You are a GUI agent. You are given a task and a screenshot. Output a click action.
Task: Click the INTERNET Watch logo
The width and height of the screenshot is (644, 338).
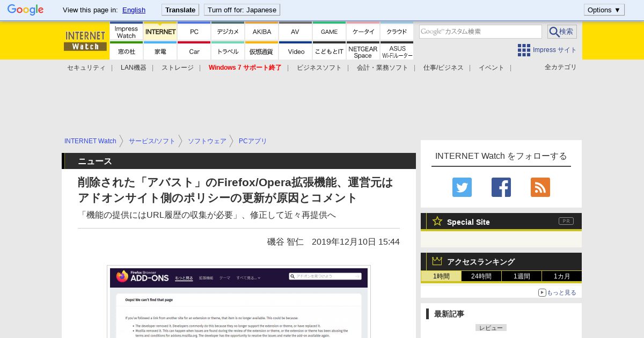[x=85, y=41]
